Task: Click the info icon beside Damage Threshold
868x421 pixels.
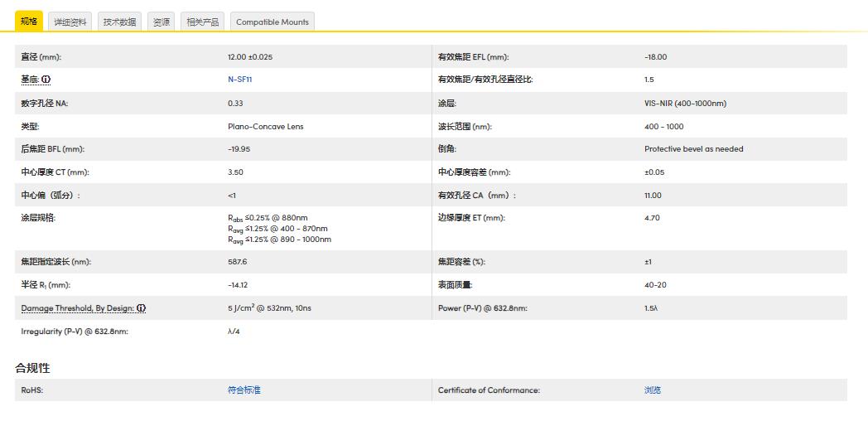Action: (142, 308)
